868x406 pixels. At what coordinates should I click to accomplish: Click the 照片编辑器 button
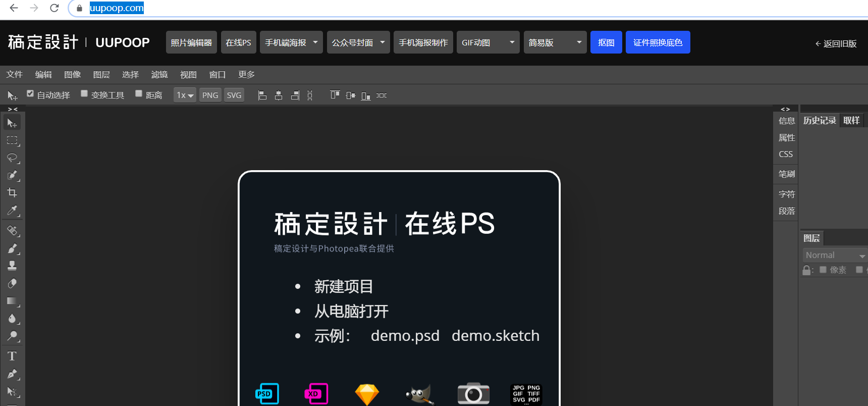pyautogui.click(x=191, y=42)
